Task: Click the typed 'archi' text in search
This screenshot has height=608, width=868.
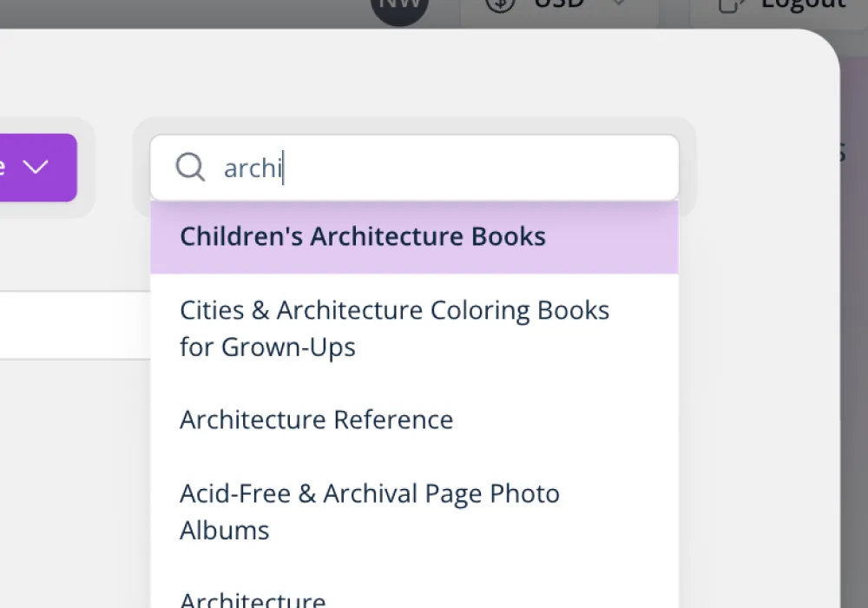Action: (x=252, y=168)
